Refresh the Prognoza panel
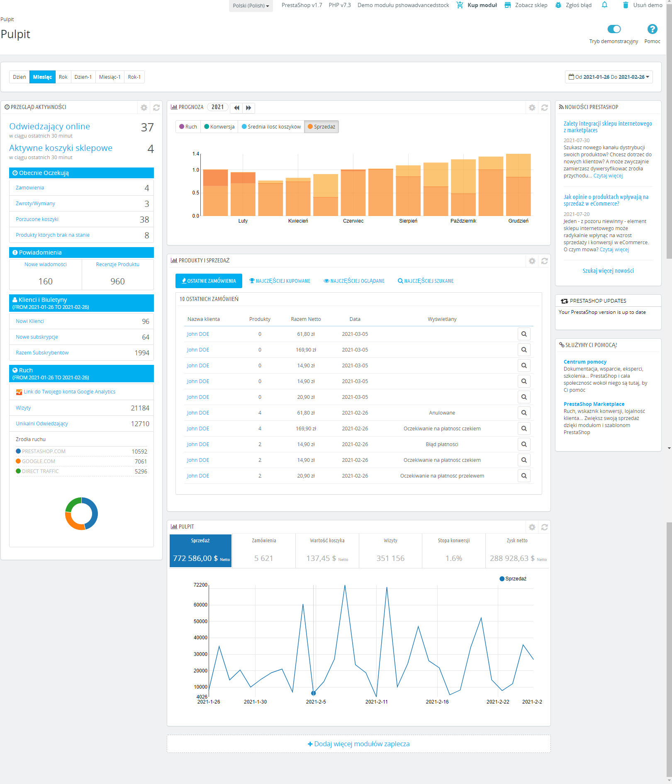 (x=544, y=108)
